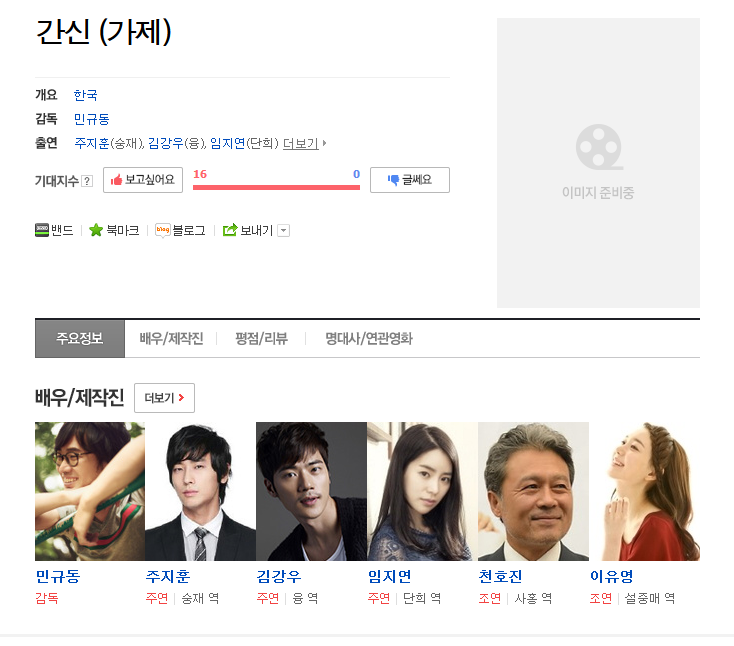Expand cast list with 더보기 link
Viewport: 734px width, 646px height.
[x=304, y=143]
